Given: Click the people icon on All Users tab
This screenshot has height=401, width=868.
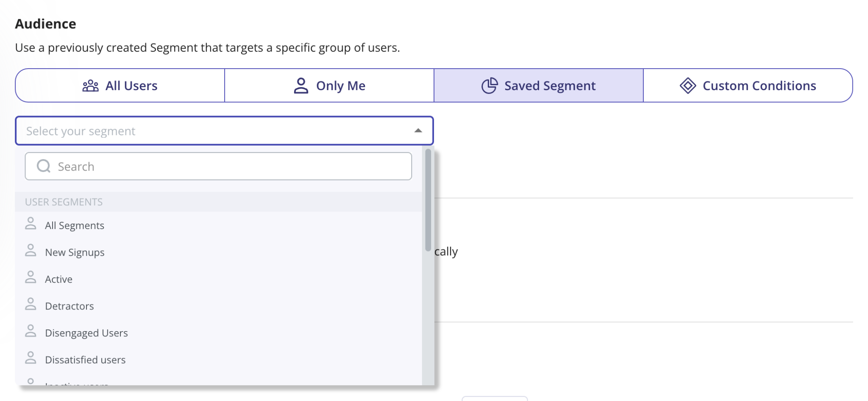Looking at the screenshot, I should (90, 86).
